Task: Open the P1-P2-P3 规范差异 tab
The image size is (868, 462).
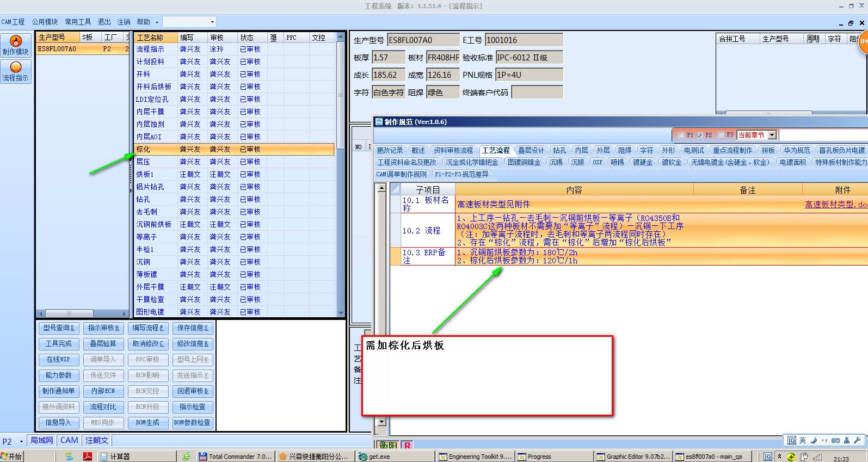Action: [x=461, y=174]
